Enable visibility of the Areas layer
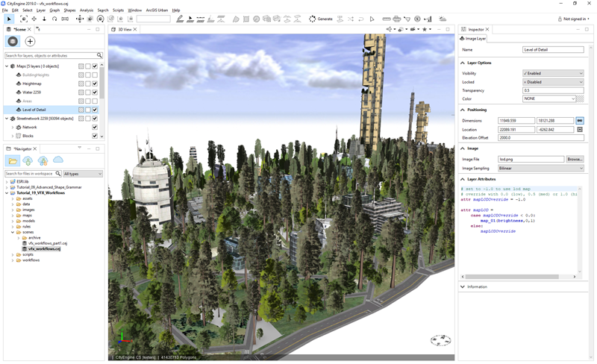The width and height of the screenshot is (597, 364). (x=95, y=101)
